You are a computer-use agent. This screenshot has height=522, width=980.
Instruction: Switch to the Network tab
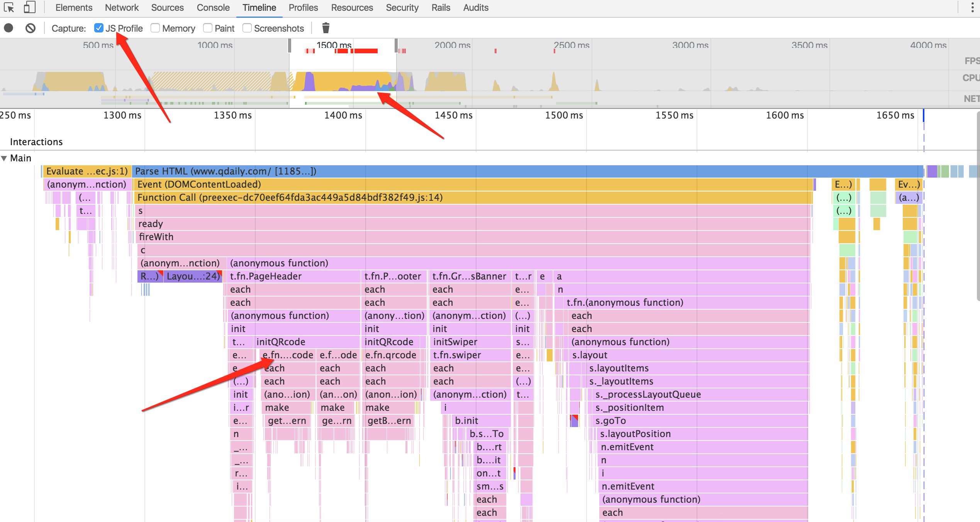tap(122, 8)
